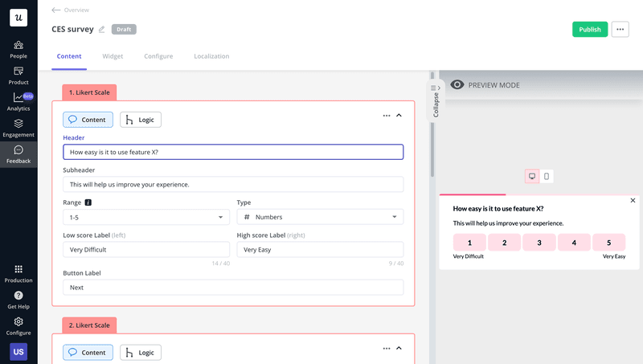Open Engagement layers icon
This screenshot has height=364, width=643.
coord(18,128)
